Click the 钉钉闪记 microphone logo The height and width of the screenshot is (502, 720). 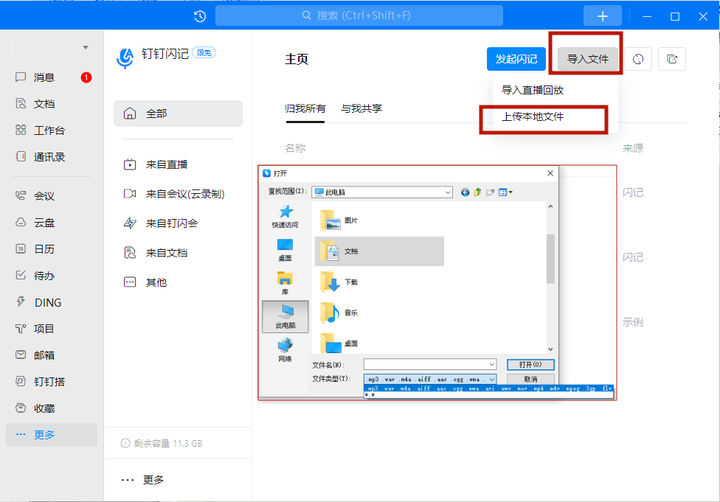coord(125,58)
